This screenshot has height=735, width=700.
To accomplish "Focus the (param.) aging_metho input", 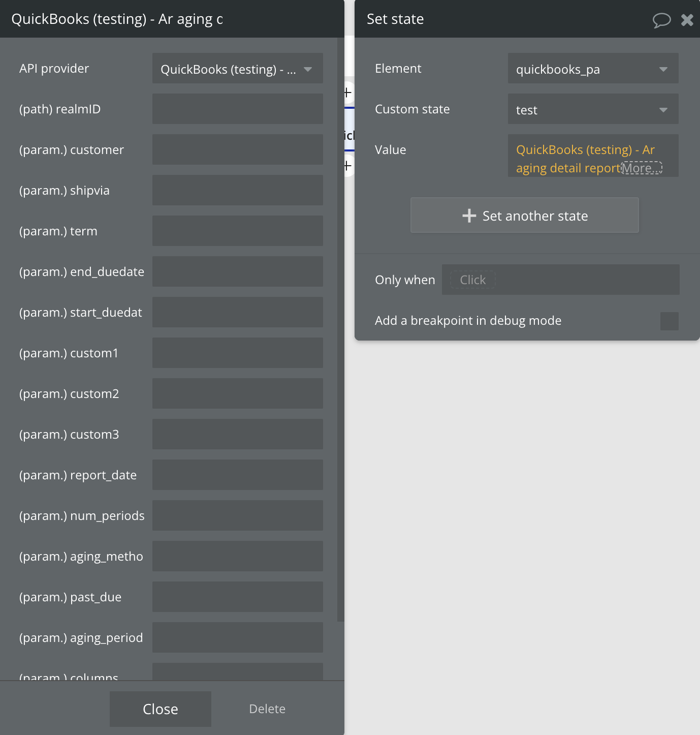I will pyautogui.click(x=238, y=556).
